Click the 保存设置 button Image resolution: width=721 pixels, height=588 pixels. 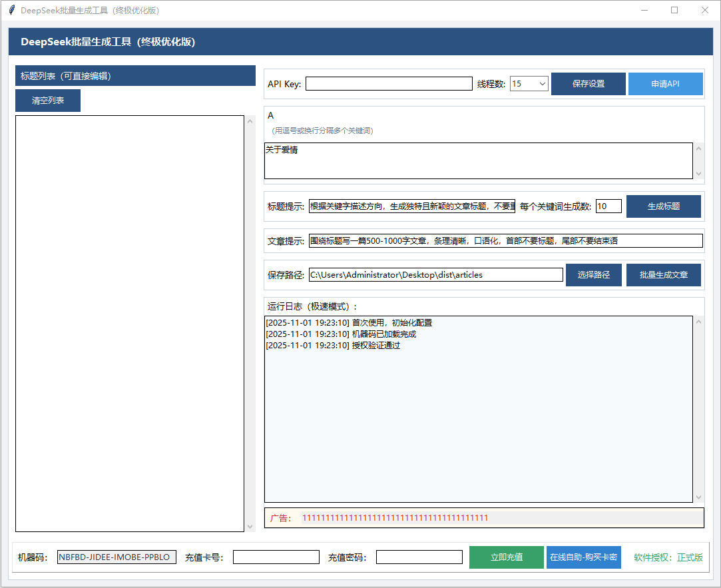[x=588, y=84]
